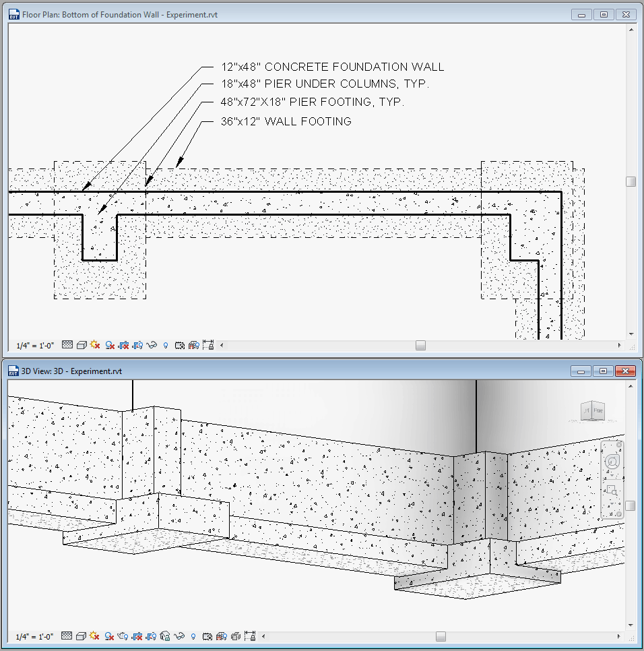Open Temporary View Properties in the floor plan

[179, 344]
